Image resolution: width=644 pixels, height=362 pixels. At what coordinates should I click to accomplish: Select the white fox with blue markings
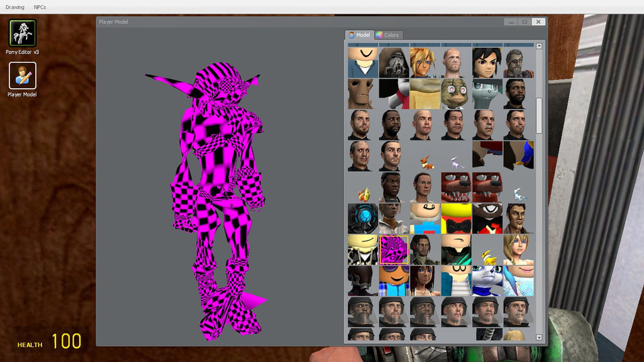coord(487,281)
